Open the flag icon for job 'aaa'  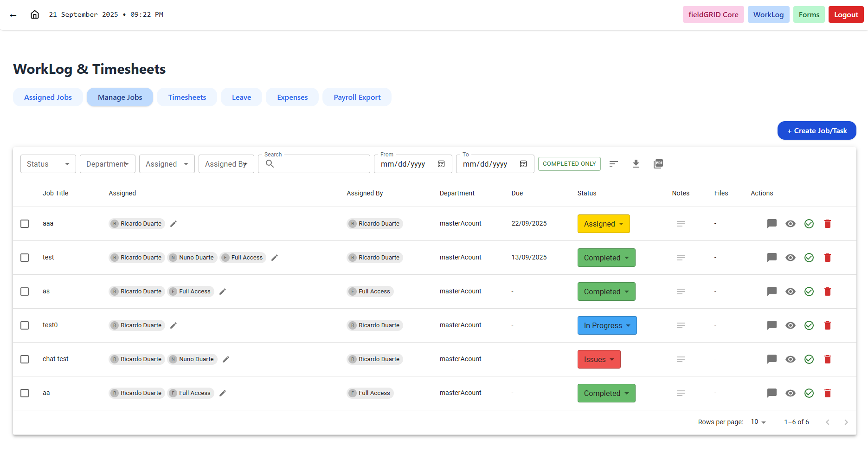pos(772,223)
